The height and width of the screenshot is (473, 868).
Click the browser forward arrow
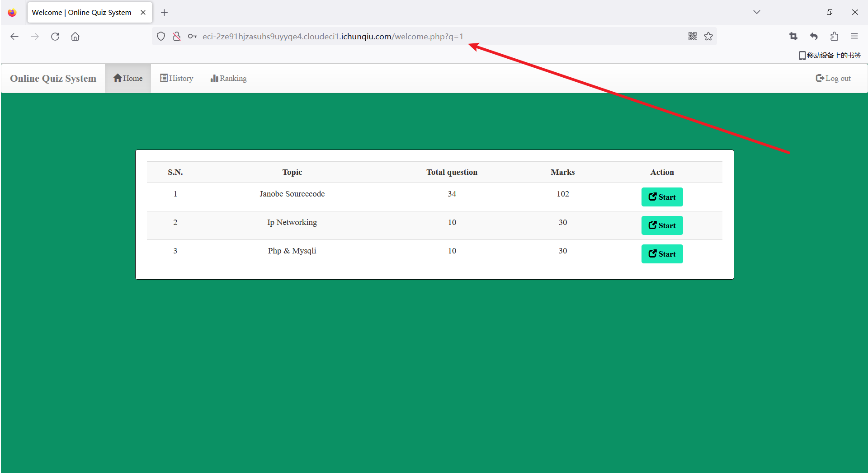pos(35,37)
